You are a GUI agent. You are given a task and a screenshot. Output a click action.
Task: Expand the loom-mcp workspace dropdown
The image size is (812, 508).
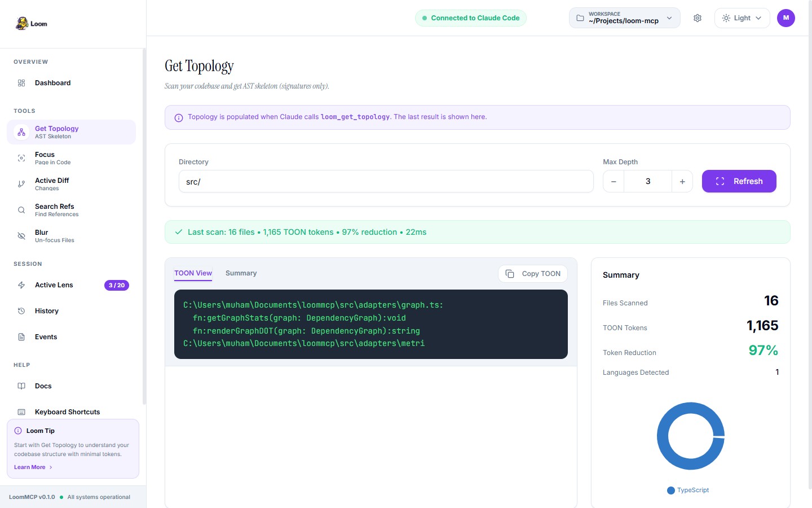click(x=624, y=17)
